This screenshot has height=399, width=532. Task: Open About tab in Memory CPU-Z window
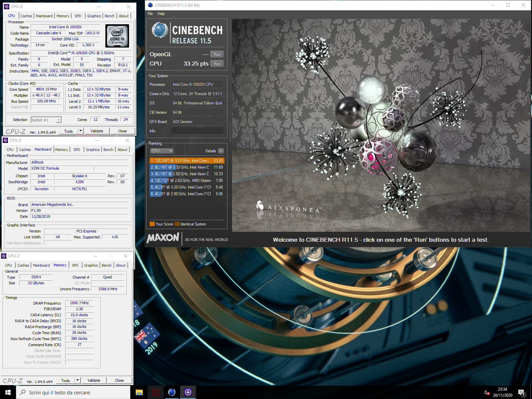tap(121, 265)
